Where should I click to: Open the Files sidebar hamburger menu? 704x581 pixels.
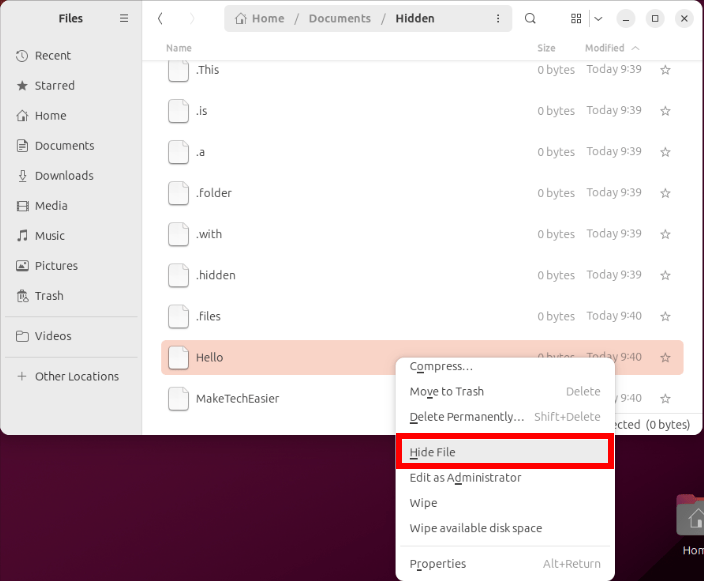pos(124,18)
